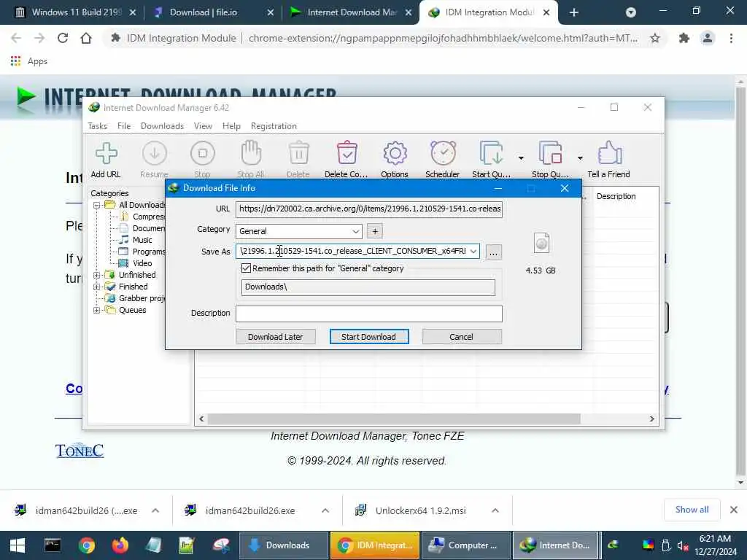
Task: Toggle Remember this path checkbox
Action: coord(246,268)
